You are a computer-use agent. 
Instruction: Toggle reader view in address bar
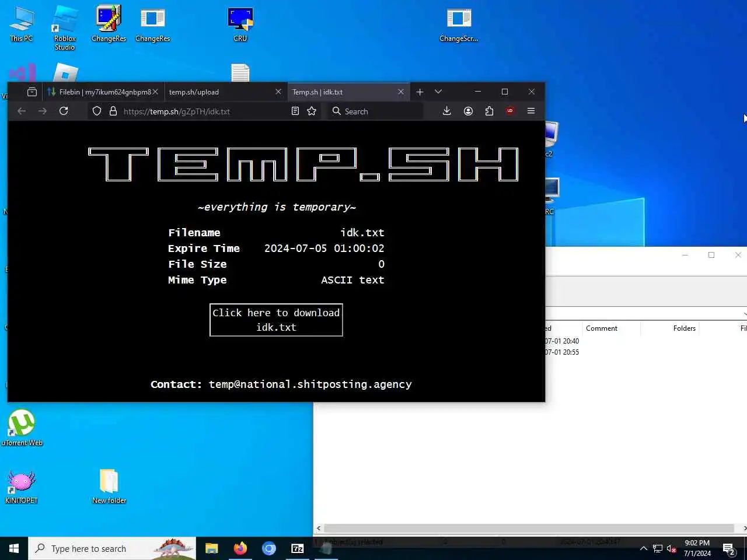pos(295,111)
